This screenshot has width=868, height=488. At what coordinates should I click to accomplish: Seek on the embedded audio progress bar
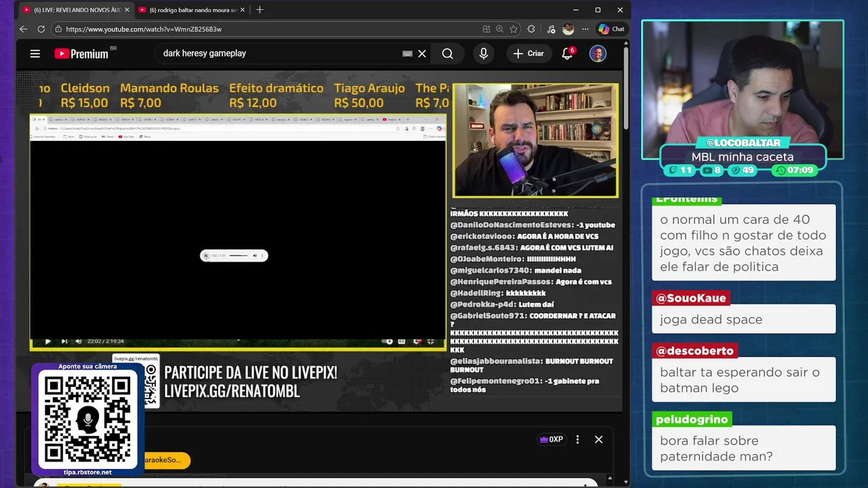point(238,256)
